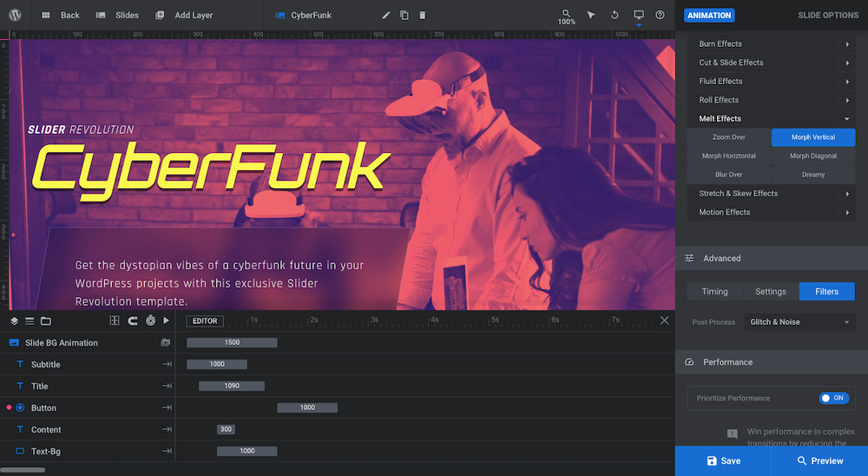The height and width of the screenshot is (476, 868).
Task: Rename slide with the pencil icon
Action: [x=386, y=15]
